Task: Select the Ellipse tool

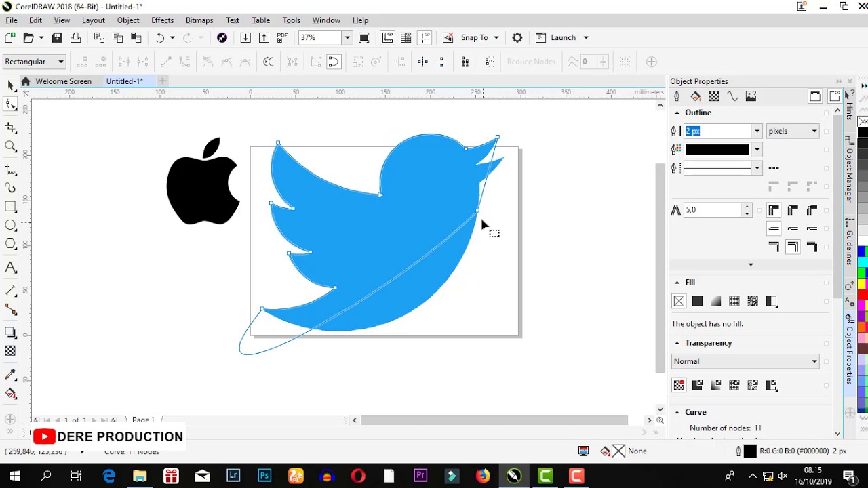Action: [x=10, y=225]
